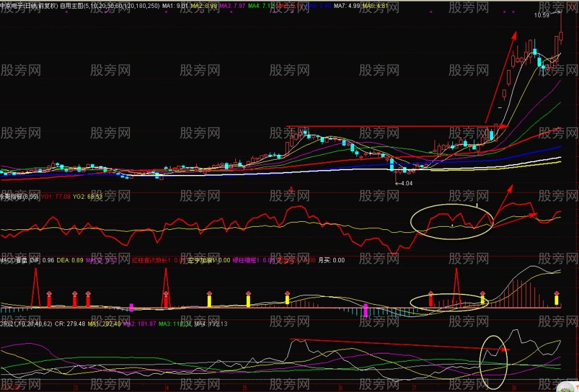Screen dimensions: 579x392
Task: Click the yellow YG2: 68.53 value
Action: tap(88, 196)
